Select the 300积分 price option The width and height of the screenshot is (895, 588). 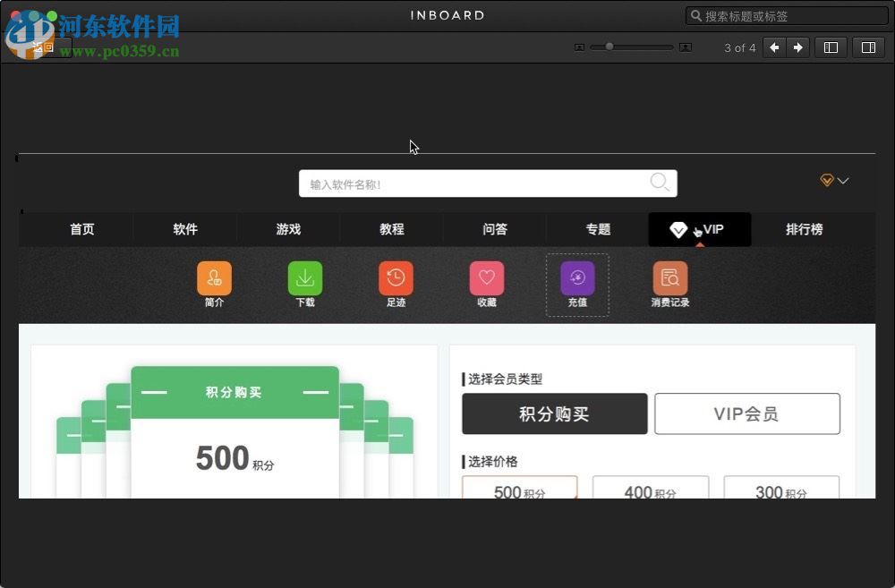(x=781, y=491)
